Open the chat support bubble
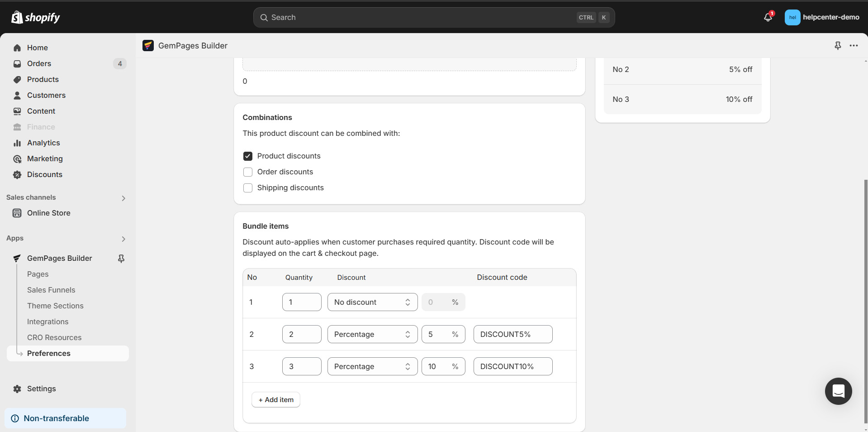Image resolution: width=868 pixels, height=432 pixels. pos(838,391)
